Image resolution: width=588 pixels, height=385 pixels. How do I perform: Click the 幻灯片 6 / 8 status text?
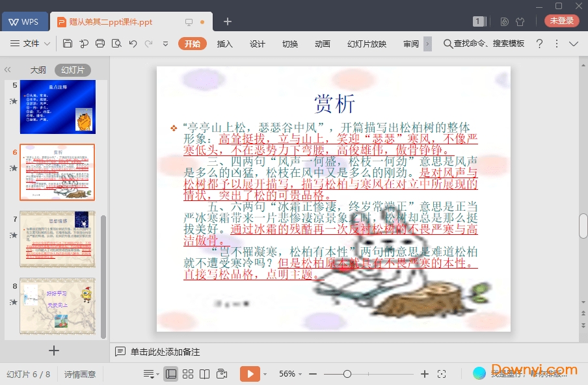click(x=28, y=374)
